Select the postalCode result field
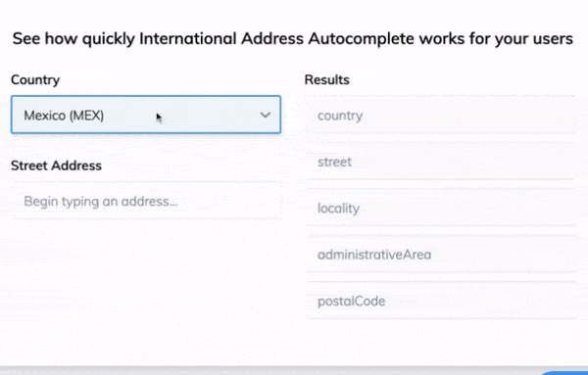The height and width of the screenshot is (375, 588). point(441,301)
